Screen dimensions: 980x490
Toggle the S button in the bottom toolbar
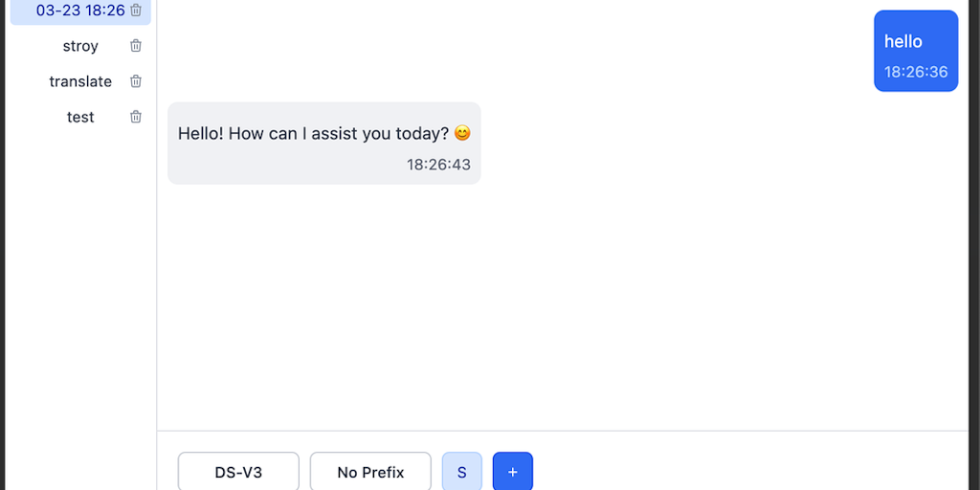[x=462, y=472]
